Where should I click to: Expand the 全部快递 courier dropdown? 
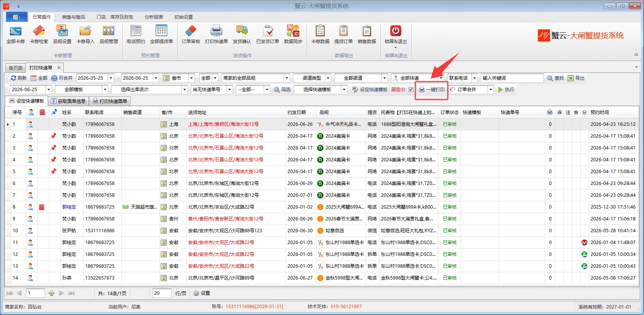pyautogui.click(x=441, y=78)
